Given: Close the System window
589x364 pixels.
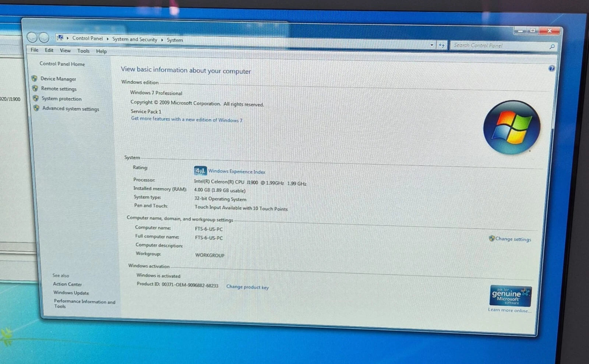Looking at the screenshot, I should [x=550, y=31].
